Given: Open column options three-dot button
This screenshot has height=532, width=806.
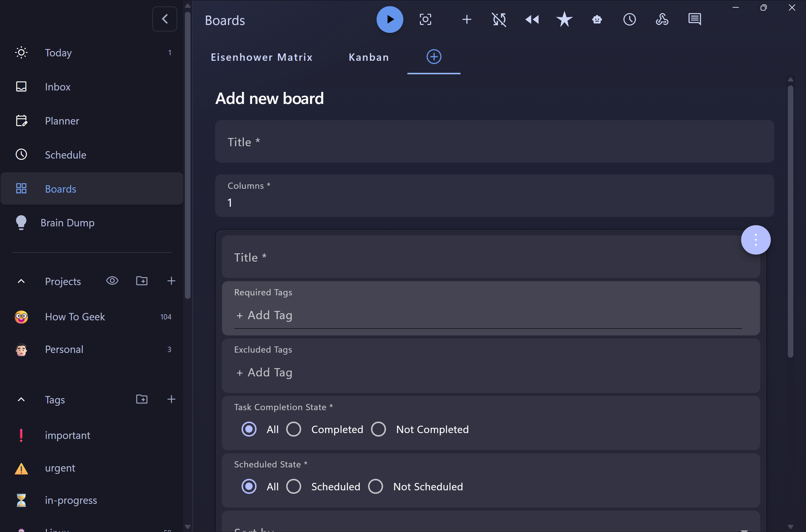Looking at the screenshot, I should (756, 240).
